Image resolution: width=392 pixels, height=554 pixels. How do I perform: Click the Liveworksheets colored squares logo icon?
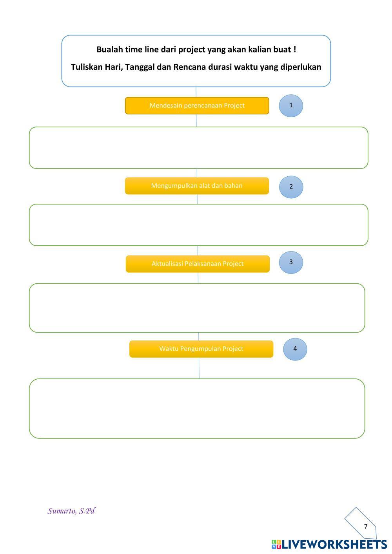point(276,544)
